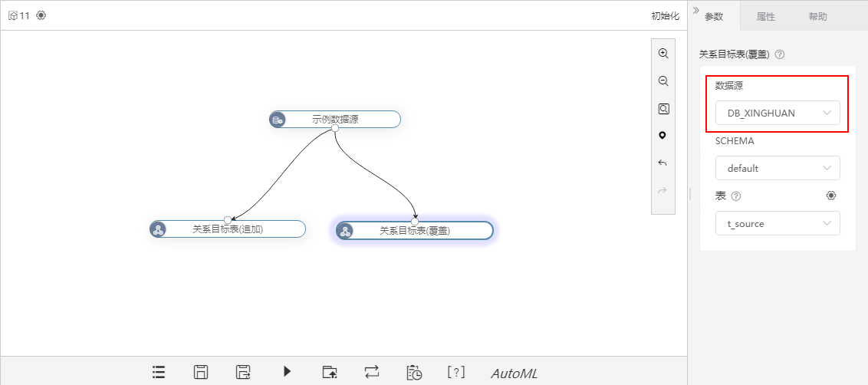Viewport: 868px width, 385px height.
Task: Click the undo arrow icon
Action: click(663, 163)
